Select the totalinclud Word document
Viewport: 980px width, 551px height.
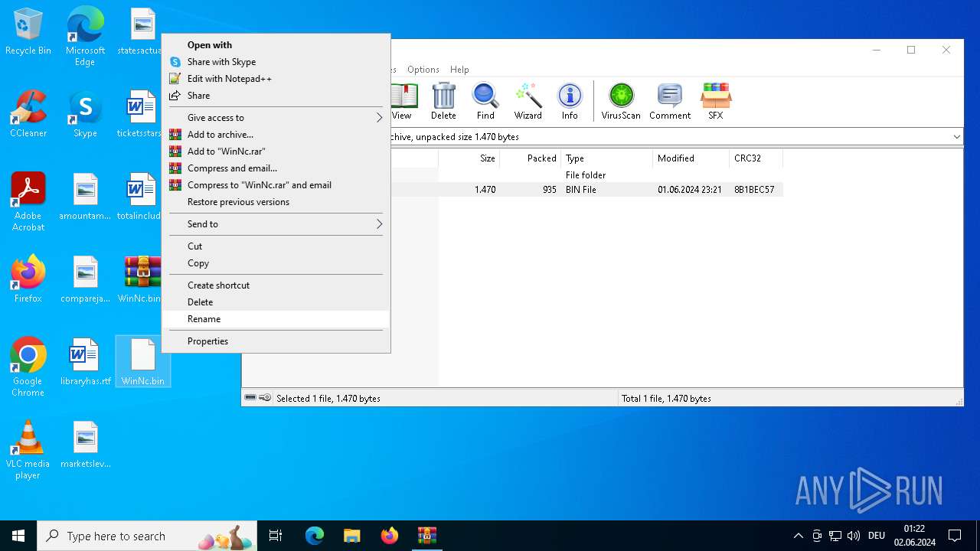(140, 197)
